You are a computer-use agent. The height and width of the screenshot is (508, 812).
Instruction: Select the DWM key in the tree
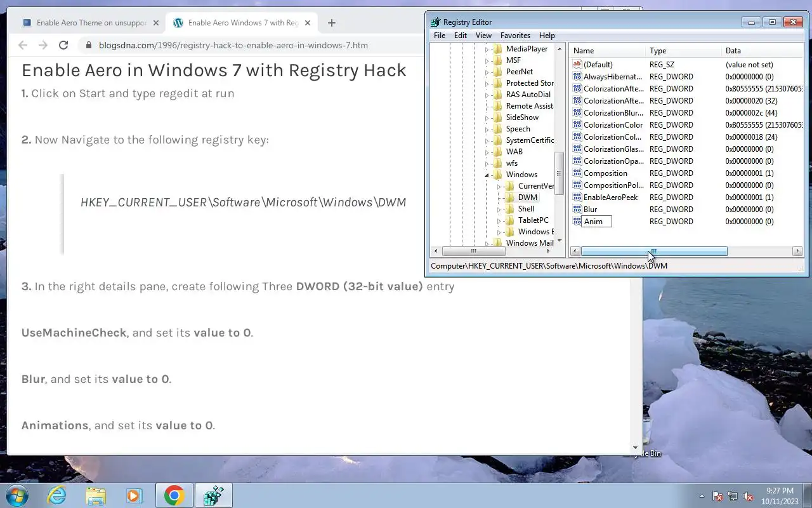pos(527,197)
